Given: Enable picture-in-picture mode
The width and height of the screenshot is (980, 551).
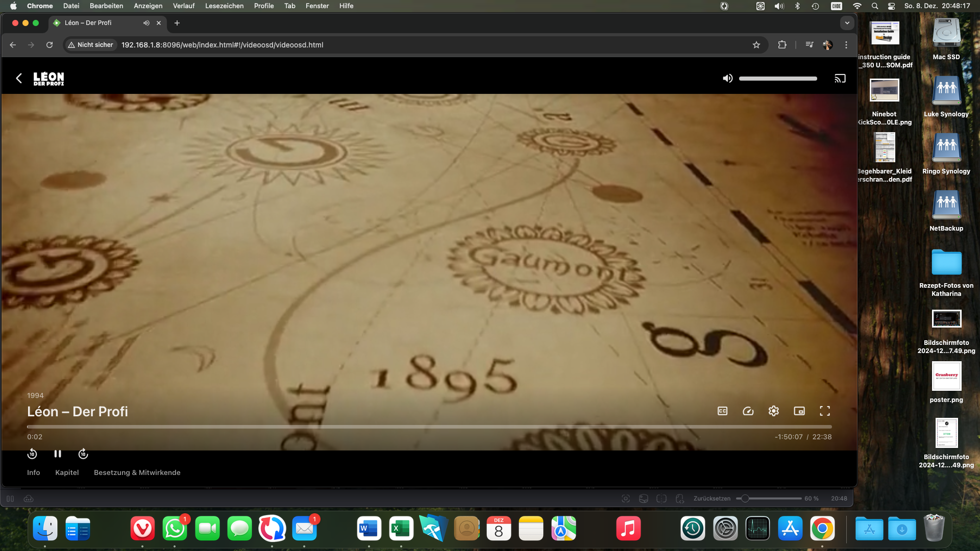Looking at the screenshot, I should pos(799,411).
